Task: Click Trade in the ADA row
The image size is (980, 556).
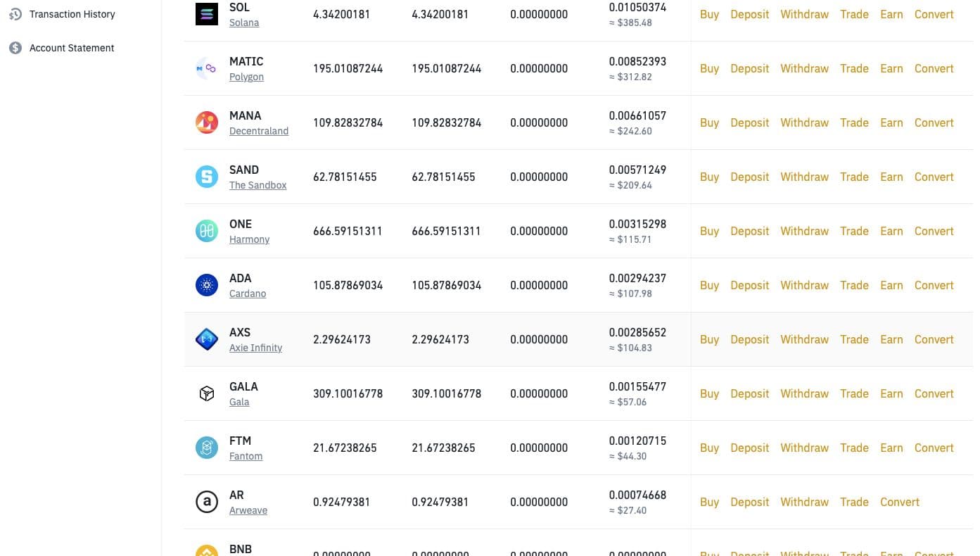Action: tap(854, 285)
